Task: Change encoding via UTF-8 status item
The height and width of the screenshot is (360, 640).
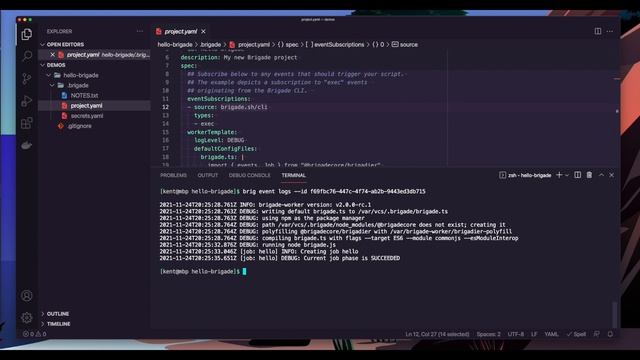Action: point(516,334)
